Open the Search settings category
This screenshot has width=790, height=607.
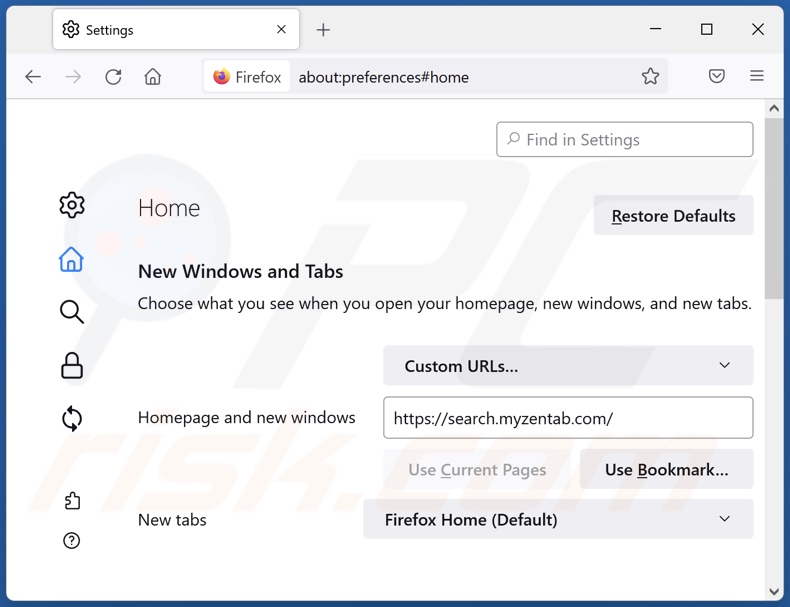point(71,312)
